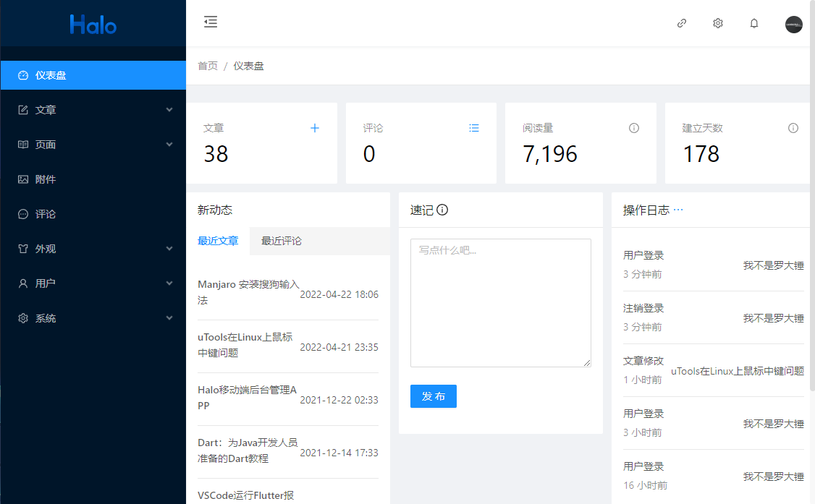Switch to the 最近评论 tab
This screenshot has height=504, width=815.
(282, 241)
